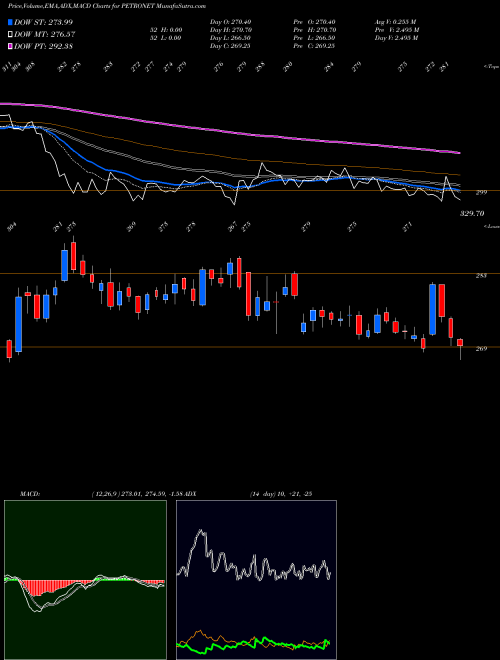Click the white DOW MT legend swatch
Viewport: 500px width, 660px height.
click(10, 34)
